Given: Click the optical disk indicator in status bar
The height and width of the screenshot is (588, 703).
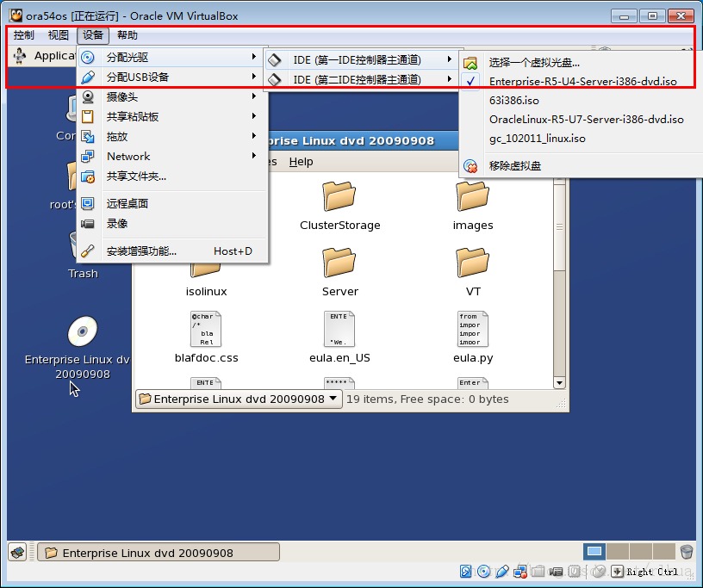Looking at the screenshot, I should (483, 571).
